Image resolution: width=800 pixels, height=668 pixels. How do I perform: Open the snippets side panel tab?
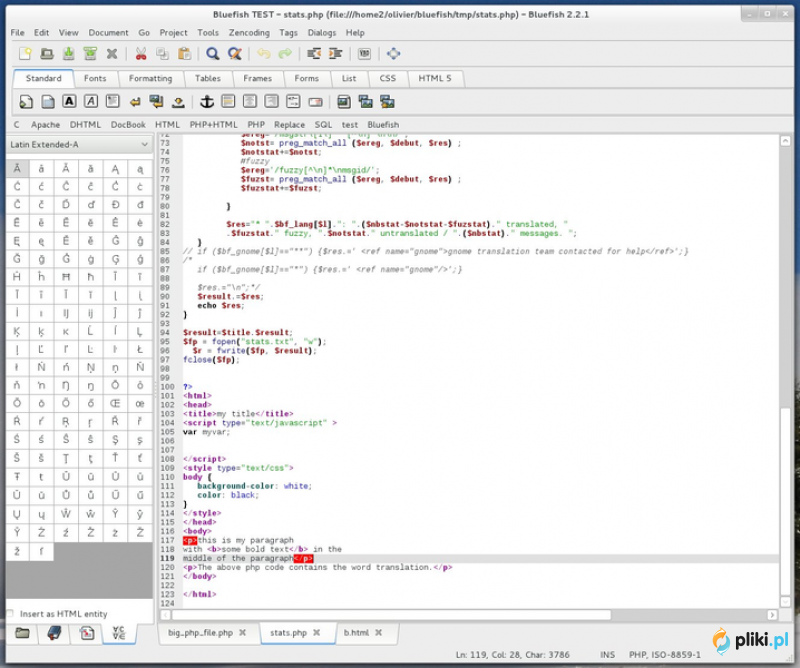click(x=87, y=633)
